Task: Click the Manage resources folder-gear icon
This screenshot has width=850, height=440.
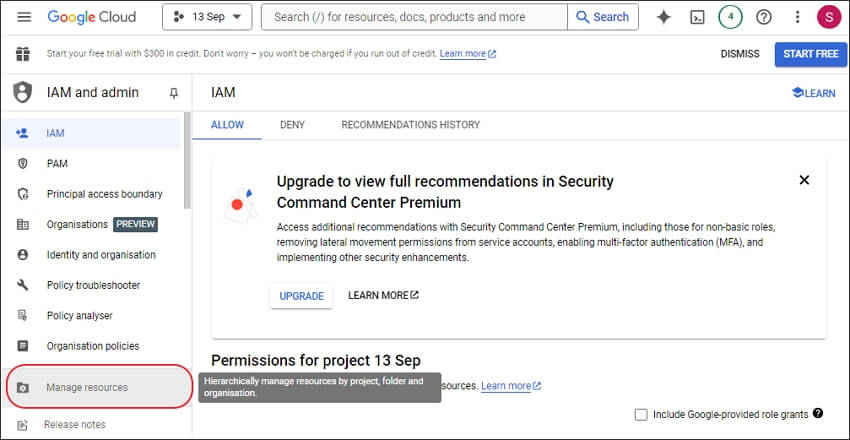Action: pos(22,388)
